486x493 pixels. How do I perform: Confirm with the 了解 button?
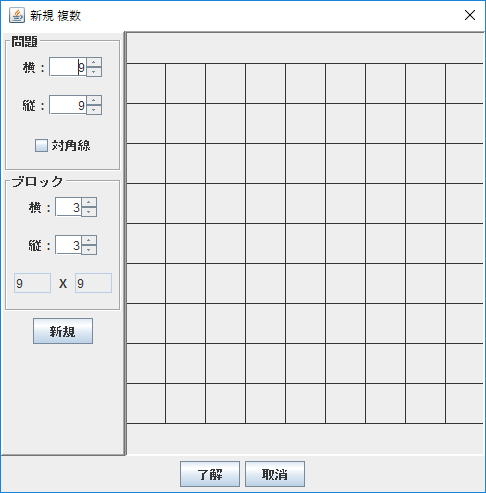pyautogui.click(x=210, y=474)
